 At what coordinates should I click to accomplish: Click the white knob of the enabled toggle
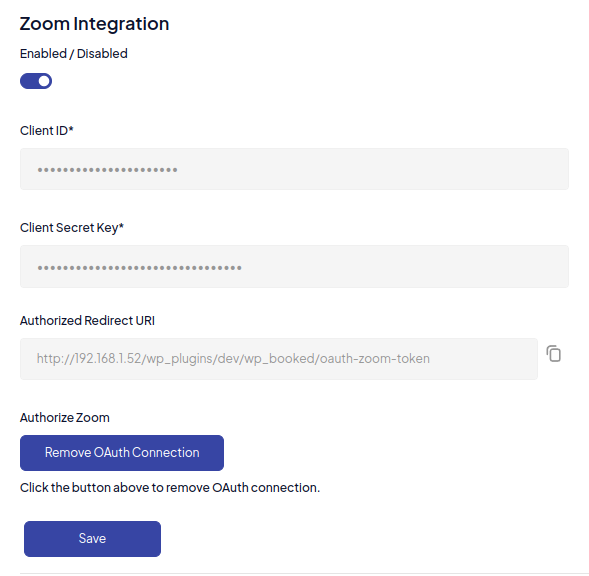tap(44, 81)
